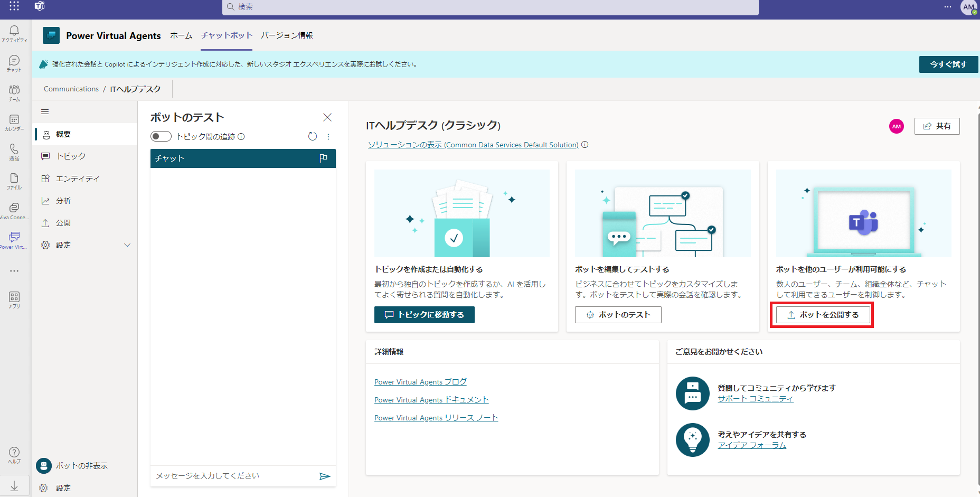Click info icon beside solution link
Screen dimensions: 980x497
pyautogui.click(x=585, y=145)
